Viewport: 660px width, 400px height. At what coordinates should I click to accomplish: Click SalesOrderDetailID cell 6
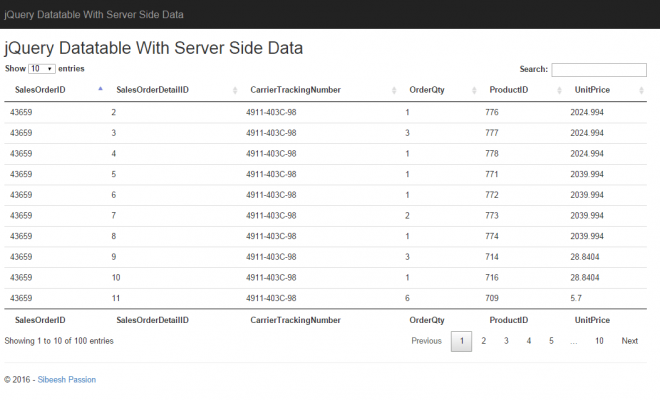[x=114, y=195]
